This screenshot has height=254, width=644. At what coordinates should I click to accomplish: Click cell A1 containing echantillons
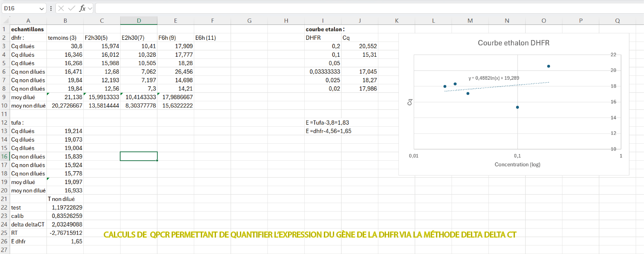coord(28,29)
